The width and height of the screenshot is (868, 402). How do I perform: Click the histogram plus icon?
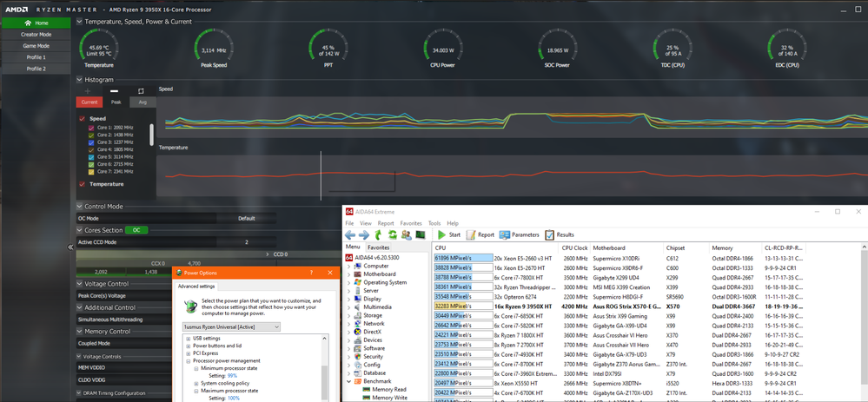tap(87, 90)
